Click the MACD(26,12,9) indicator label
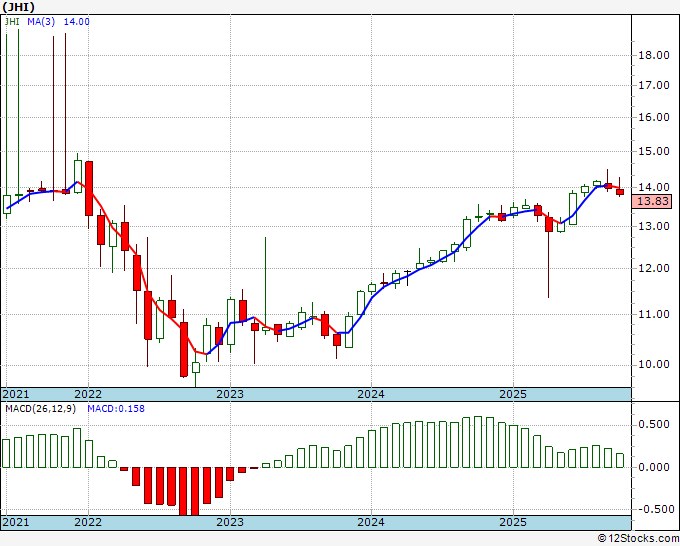680x546 pixels. [x=40, y=409]
